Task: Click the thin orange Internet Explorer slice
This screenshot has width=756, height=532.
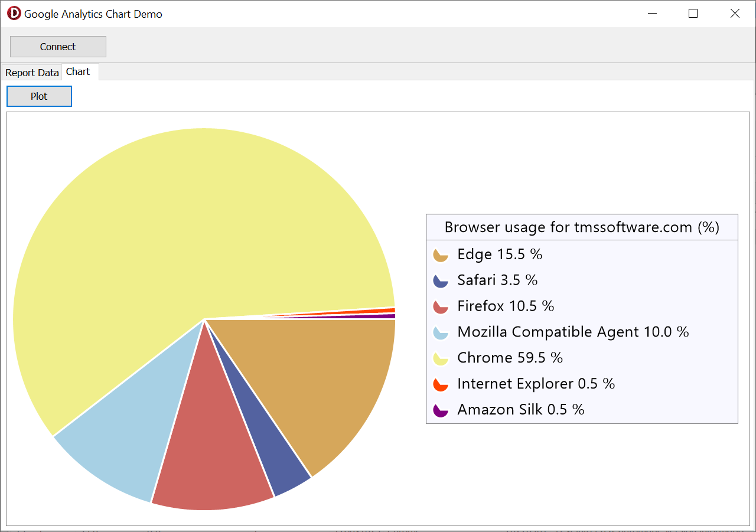Action: (378, 311)
